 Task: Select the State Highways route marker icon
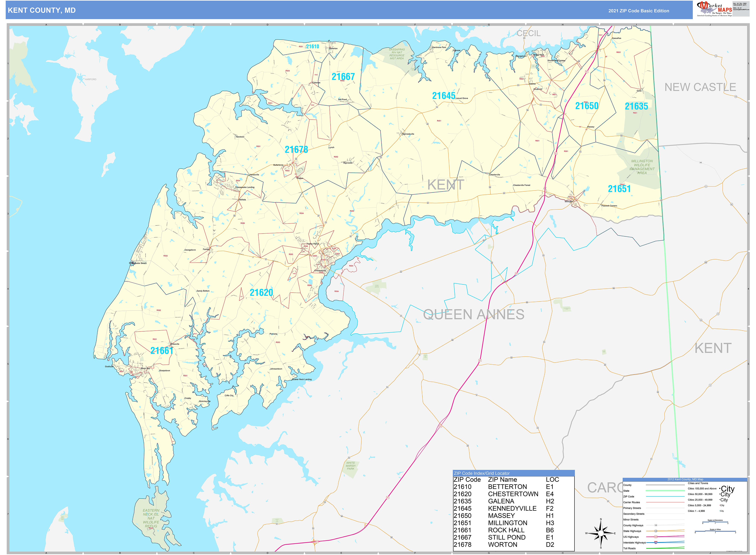coord(656,531)
